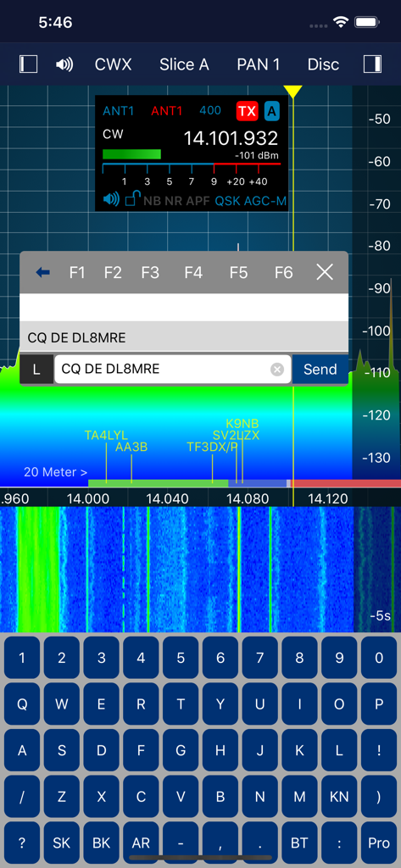
Task: Tap the speaker icon in top toolbar
Action: click(x=64, y=64)
